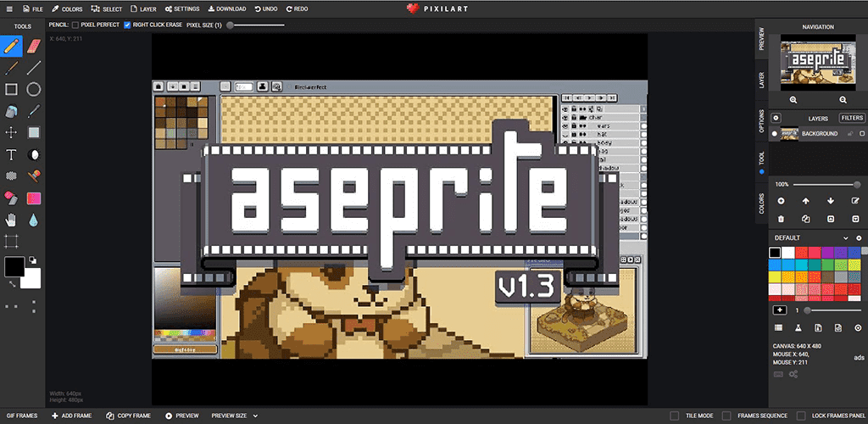Image resolution: width=868 pixels, height=424 pixels.
Task: Open the Layer side tab
Action: (762, 81)
